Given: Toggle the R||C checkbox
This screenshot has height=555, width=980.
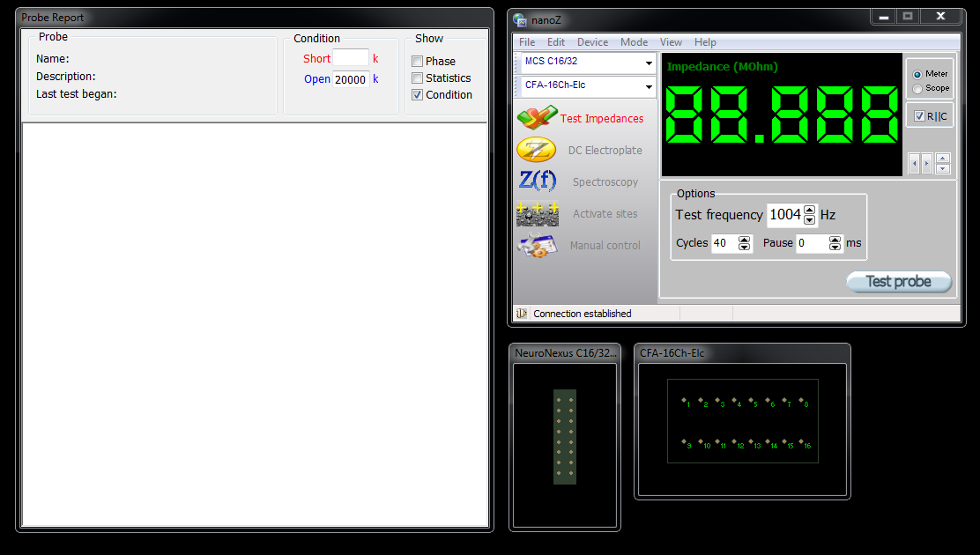Looking at the screenshot, I should click(919, 116).
